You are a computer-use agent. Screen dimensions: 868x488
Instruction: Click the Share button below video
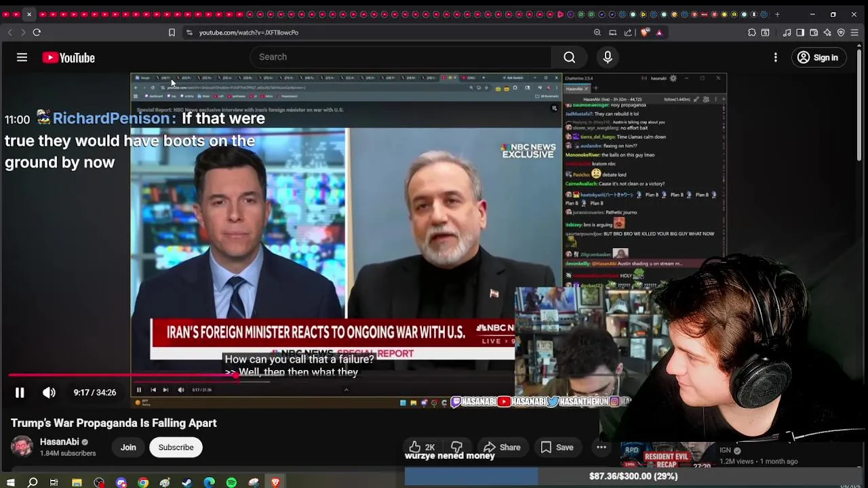pos(502,447)
